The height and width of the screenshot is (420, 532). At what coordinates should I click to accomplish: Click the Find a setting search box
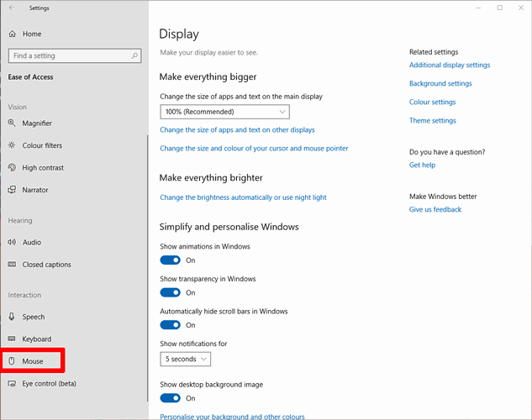click(x=75, y=55)
